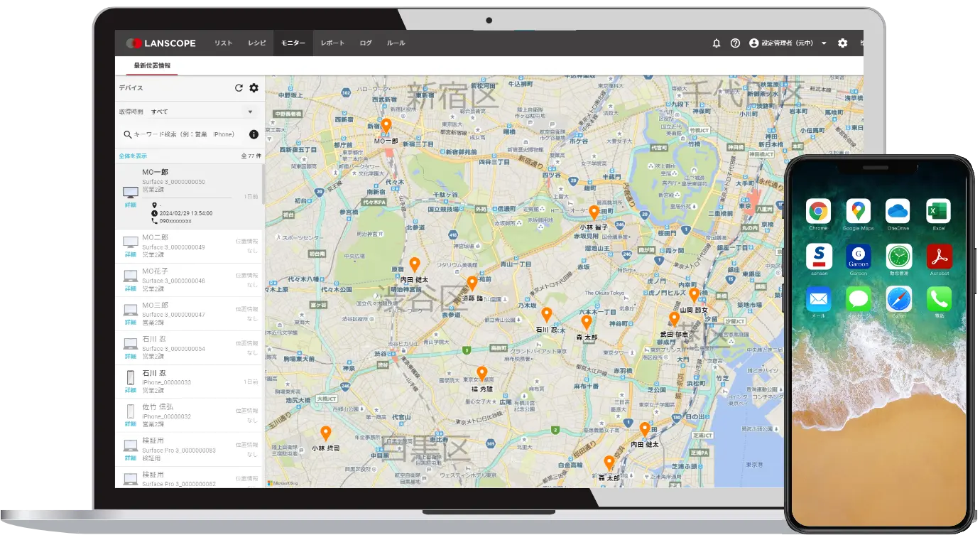Open the ログ menu

click(366, 43)
